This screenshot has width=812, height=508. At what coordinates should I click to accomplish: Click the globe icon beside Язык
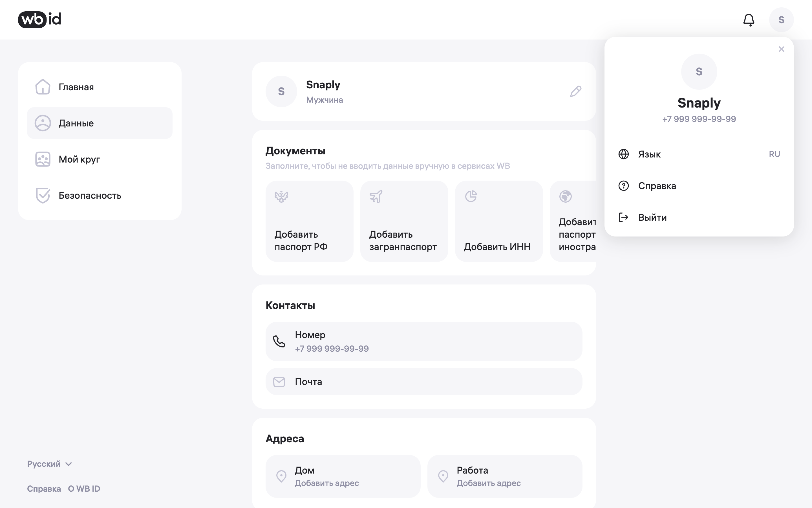(x=623, y=154)
